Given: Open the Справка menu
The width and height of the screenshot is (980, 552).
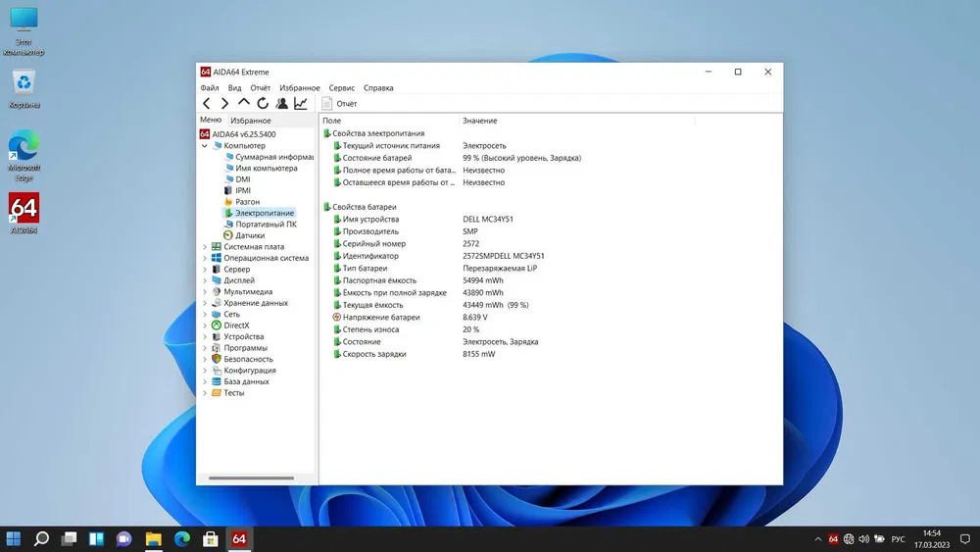Looking at the screenshot, I should 378,88.
